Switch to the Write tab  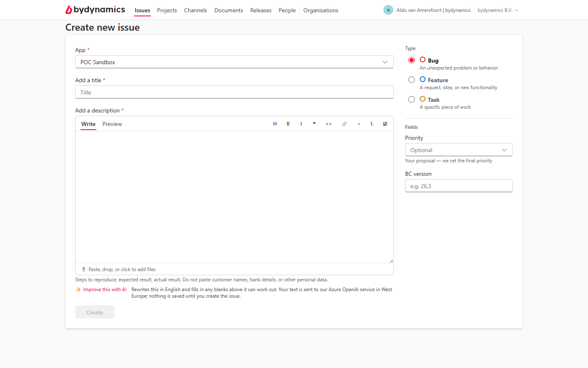pyautogui.click(x=88, y=124)
